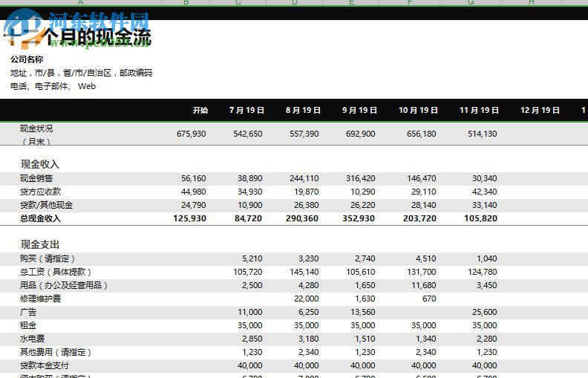Select the 电话、电子邮件、Web line
The image size is (588, 378).
pos(53,86)
